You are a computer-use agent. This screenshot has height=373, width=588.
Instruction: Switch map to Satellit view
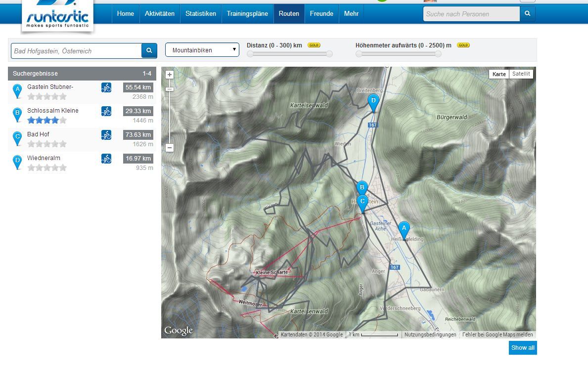click(521, 74)
